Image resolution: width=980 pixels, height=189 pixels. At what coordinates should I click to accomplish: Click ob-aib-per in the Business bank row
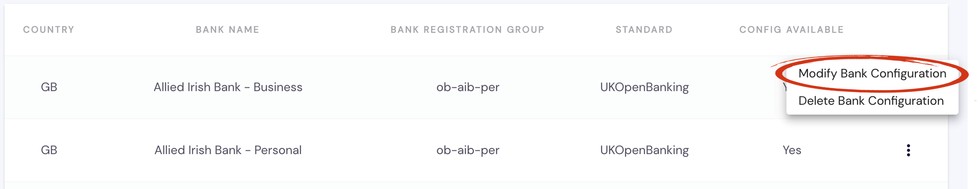tap(468, 87)
